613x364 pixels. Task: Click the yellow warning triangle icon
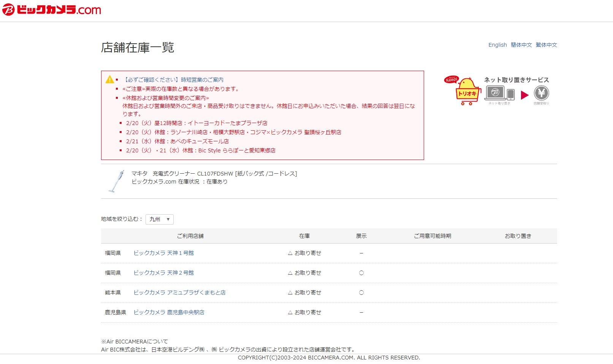(109, 79)
